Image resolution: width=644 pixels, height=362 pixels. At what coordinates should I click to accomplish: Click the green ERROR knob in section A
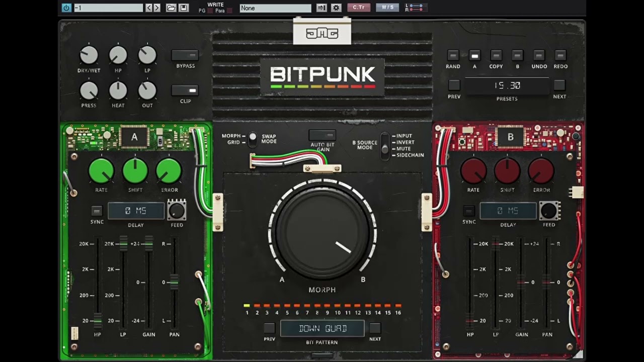169,171
